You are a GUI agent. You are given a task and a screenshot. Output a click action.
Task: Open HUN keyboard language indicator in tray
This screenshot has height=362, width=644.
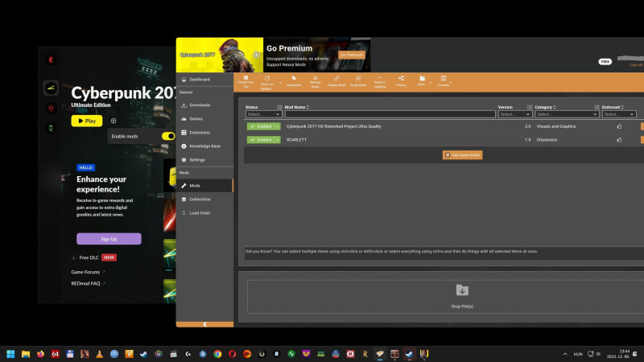tap(578, 354)
